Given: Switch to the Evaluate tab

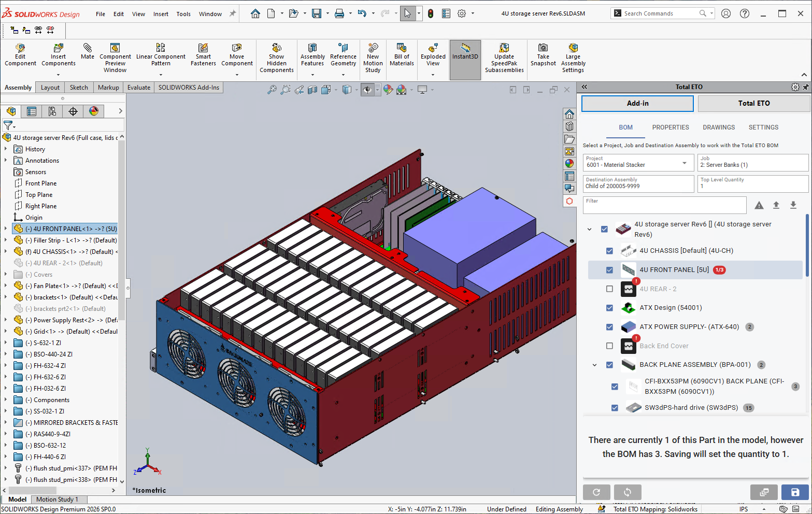Looking at the screenshot, I should click(x=139, y=88).
